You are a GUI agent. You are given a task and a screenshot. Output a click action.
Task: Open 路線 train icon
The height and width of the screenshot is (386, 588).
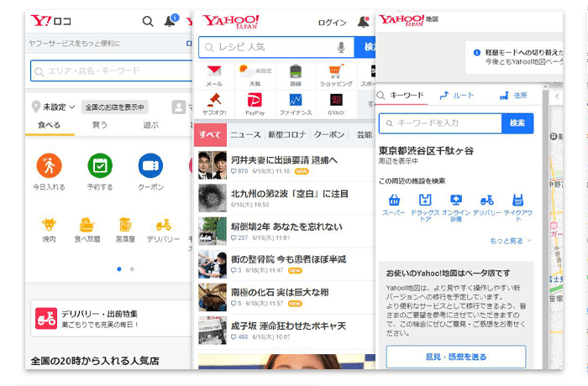[296, 71]
